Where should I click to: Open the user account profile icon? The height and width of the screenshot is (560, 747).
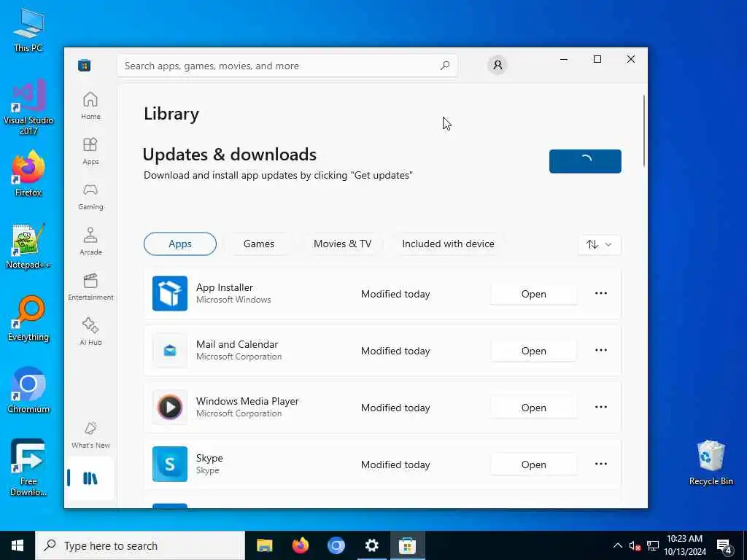[x=498, y=65]
